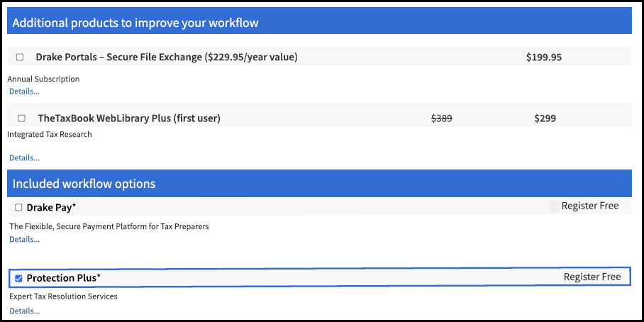Viewport: 644px width, 322px height.
Task: Click the Drake Portals product title
Action: [167, 57]
